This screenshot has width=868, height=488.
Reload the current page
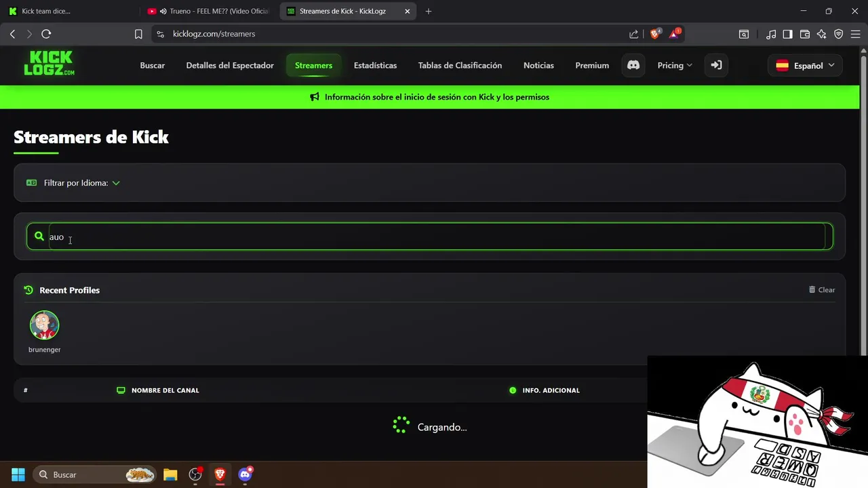(x=46, y=34)
